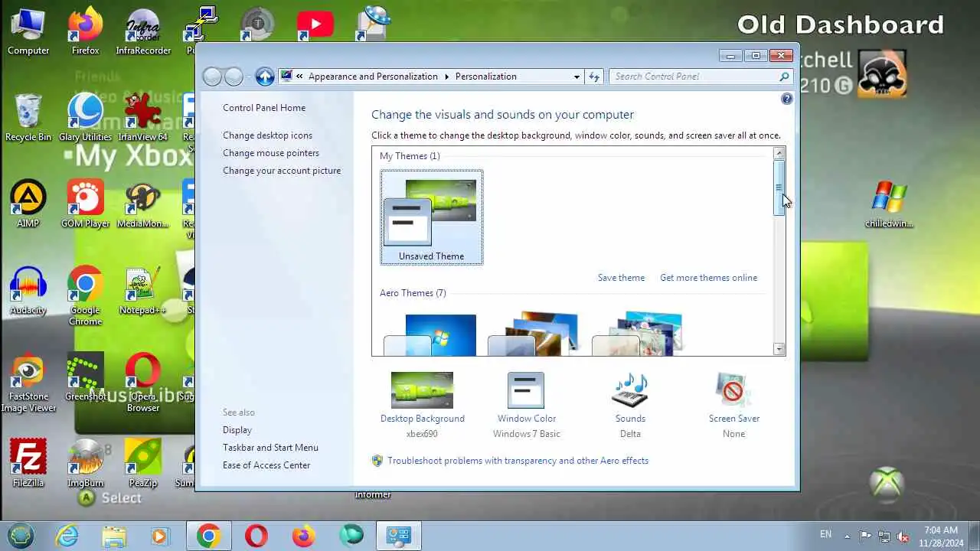Click the network tray icon

pos(884,536)
